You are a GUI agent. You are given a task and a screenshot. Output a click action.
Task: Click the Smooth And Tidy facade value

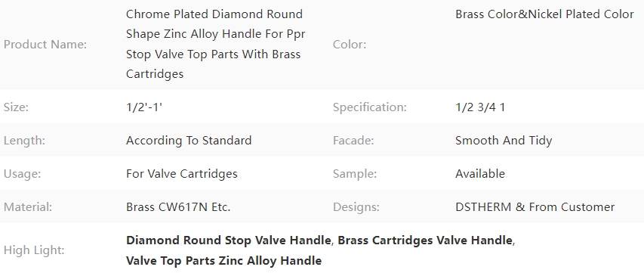(x=504, y=141)
